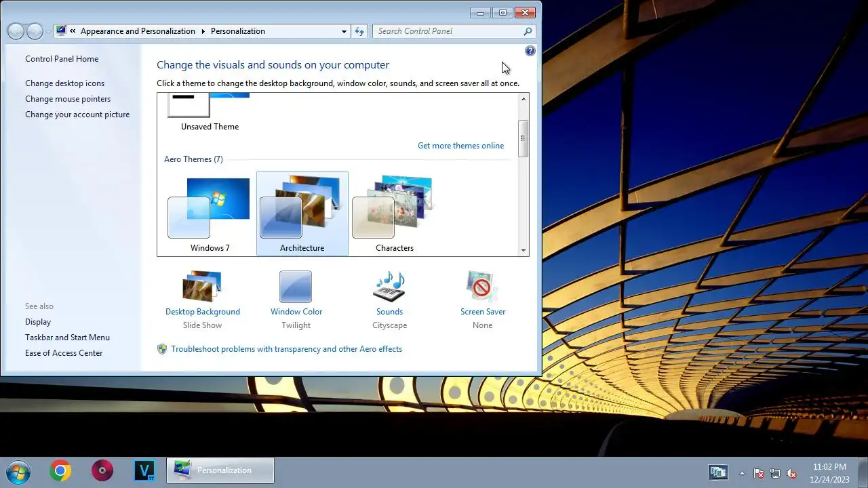Click the Show desktop strip at taskbar end
The image size is (868, 488).
pos(863,472)
